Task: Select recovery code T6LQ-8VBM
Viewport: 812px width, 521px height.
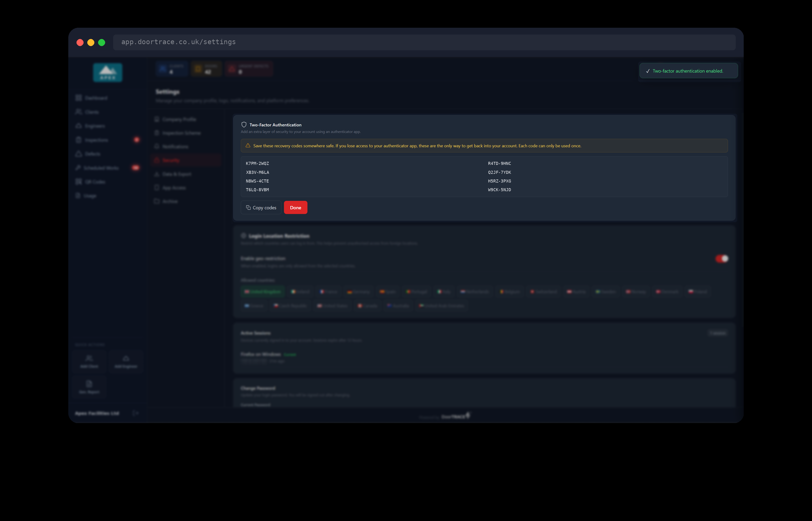Action: [257, 190]
